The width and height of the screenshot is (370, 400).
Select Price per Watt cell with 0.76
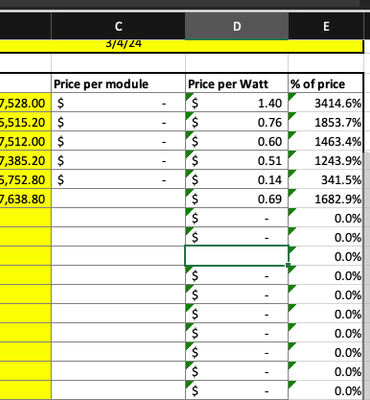[x=237, y=122]
